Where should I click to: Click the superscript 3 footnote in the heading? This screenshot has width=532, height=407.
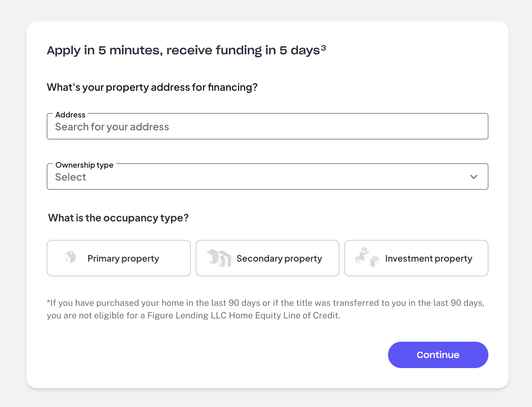point(323,48)
